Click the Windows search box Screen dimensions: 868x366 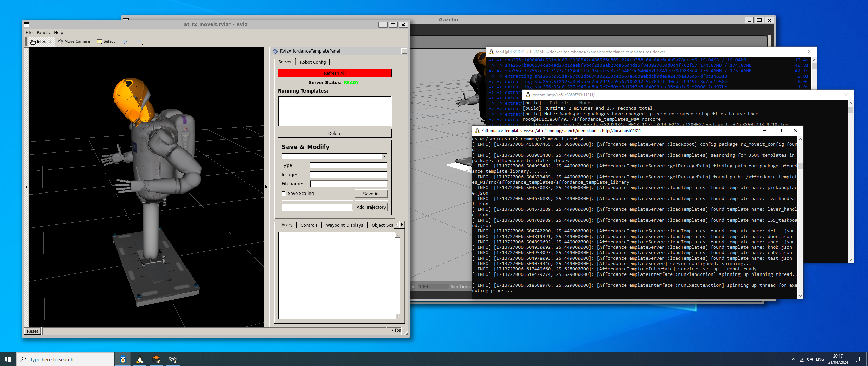(x=65, y=359)
